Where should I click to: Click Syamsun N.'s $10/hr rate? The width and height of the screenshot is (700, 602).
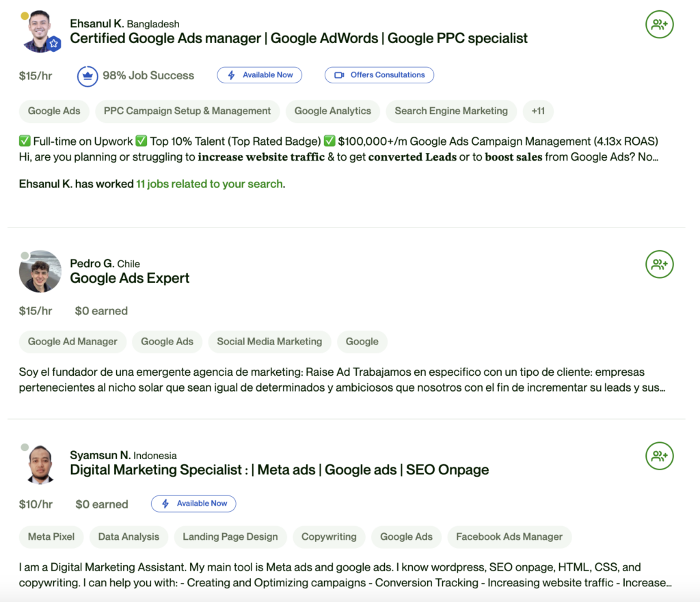pyautogui.click(x=36, y=504)
